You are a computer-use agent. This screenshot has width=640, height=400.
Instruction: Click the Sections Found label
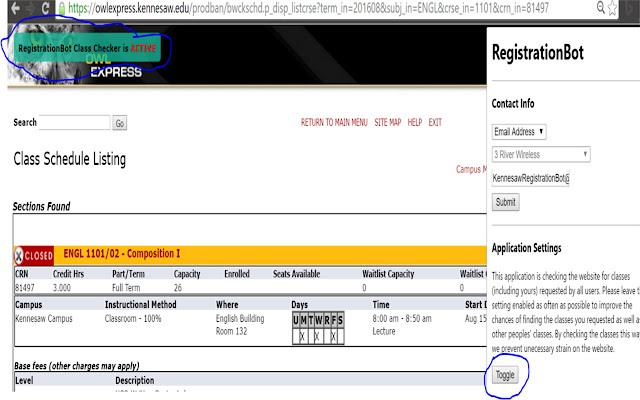click(41, 207)
